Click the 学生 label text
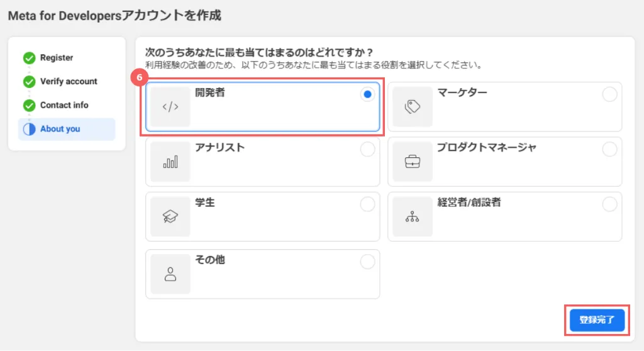 click(x=205, y=203)
